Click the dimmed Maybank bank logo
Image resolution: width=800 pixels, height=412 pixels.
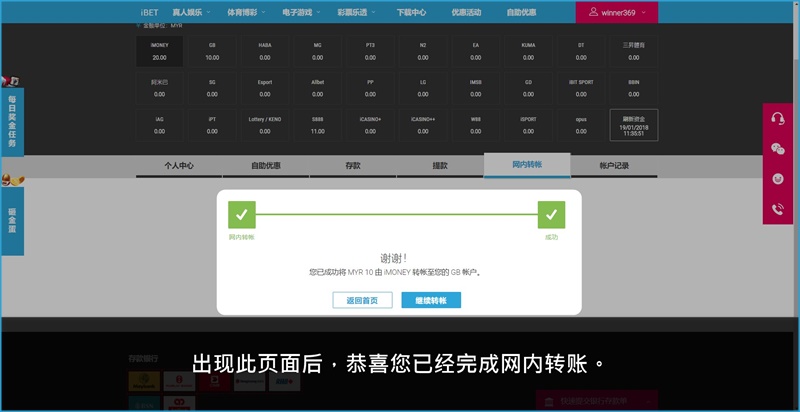[x=144, y=381]
